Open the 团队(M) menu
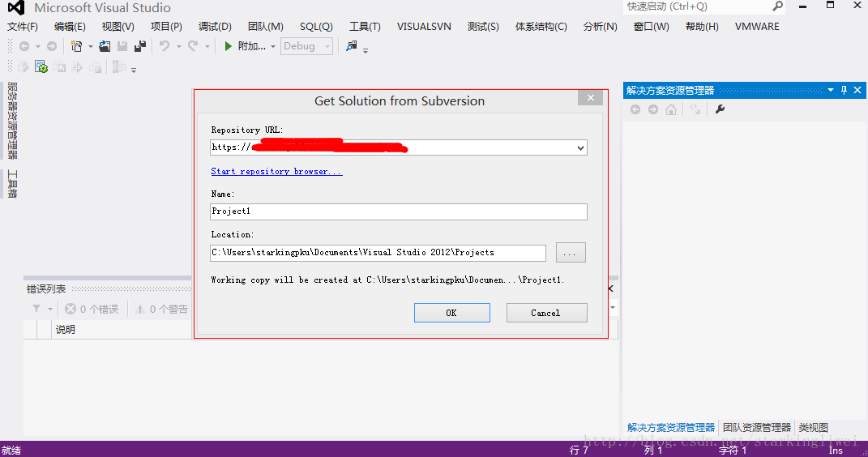868x457 pixels. coord(266,27)
